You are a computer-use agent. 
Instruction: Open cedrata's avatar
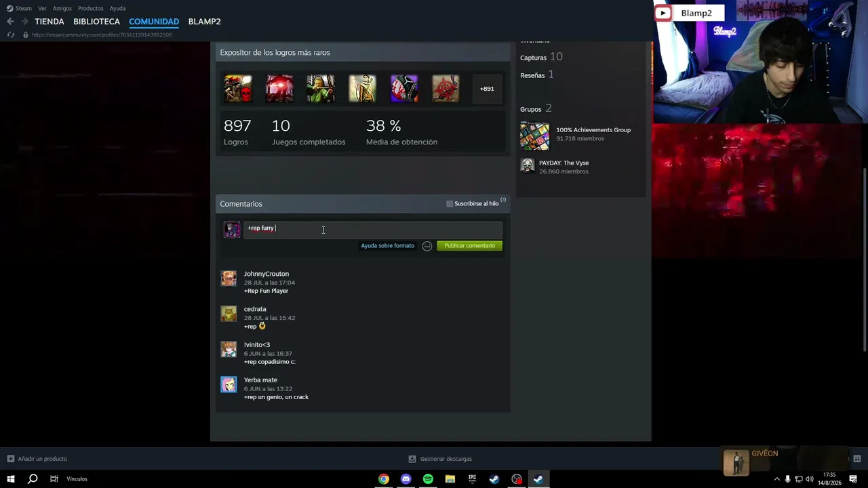click(229, 314)
